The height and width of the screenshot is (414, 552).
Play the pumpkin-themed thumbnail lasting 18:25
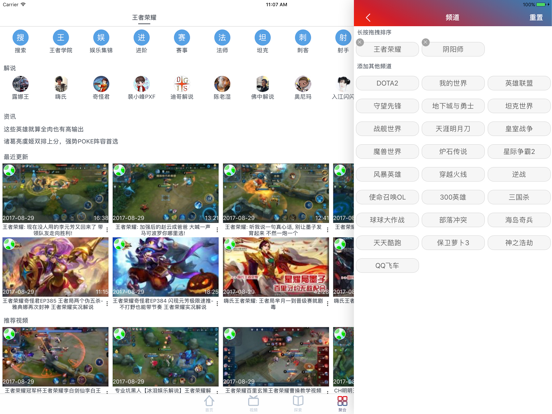(x=165, y=267)
